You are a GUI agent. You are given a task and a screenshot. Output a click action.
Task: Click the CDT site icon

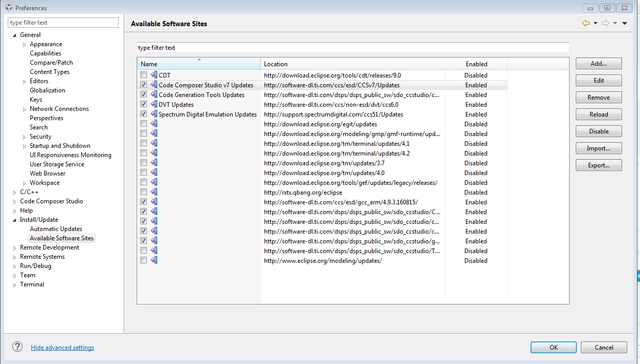pos(154,75)
